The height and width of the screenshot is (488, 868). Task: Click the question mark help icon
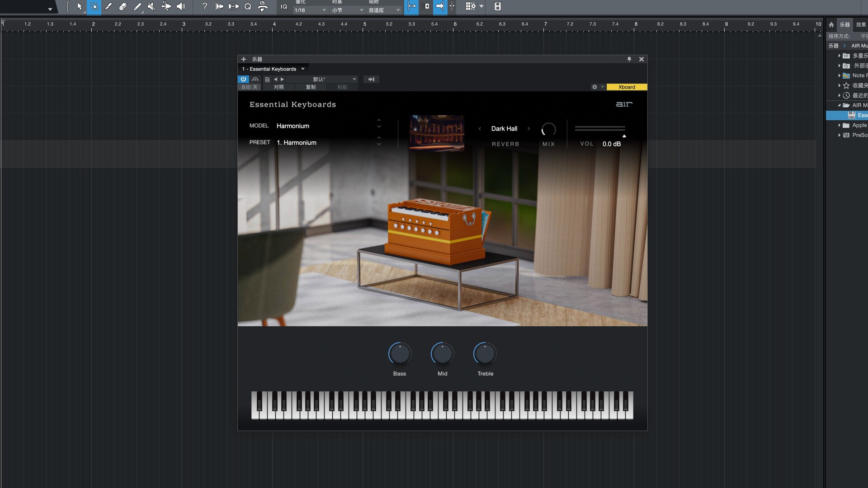click(204, 6)
